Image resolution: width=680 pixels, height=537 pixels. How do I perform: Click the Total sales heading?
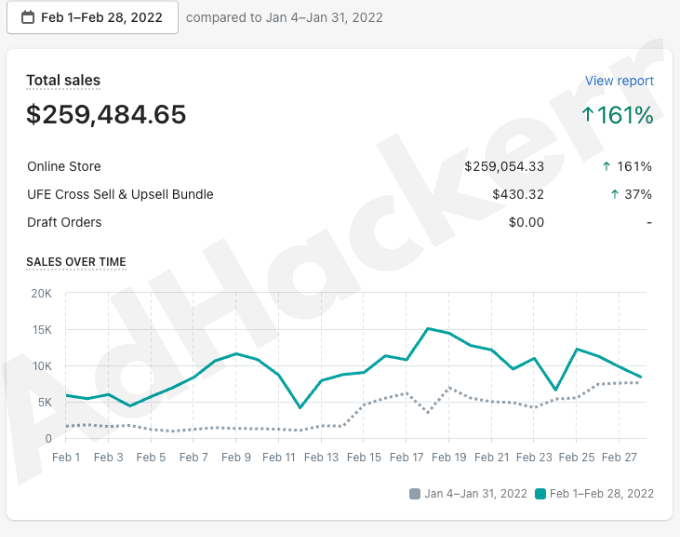tap(63, 81)
